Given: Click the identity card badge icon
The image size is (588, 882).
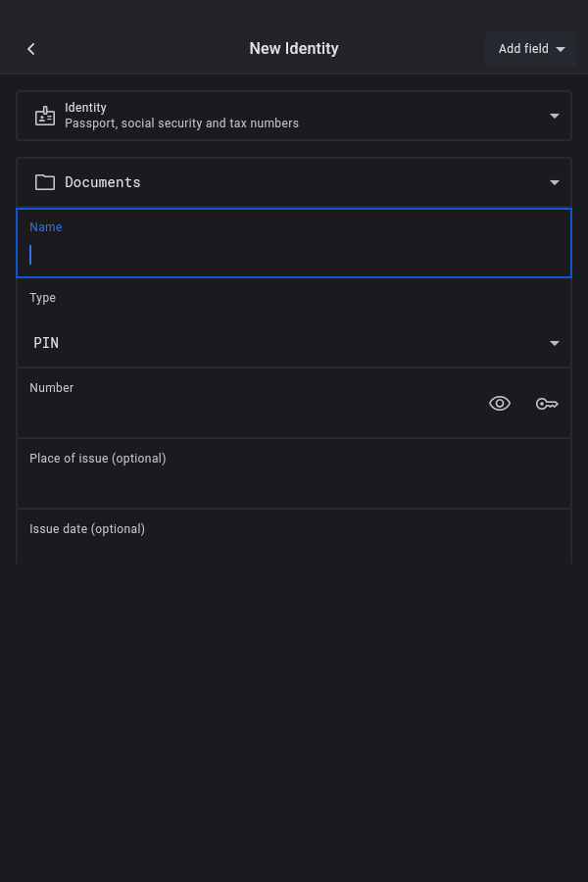Looking at the screenshot, I should coord(45,116).
